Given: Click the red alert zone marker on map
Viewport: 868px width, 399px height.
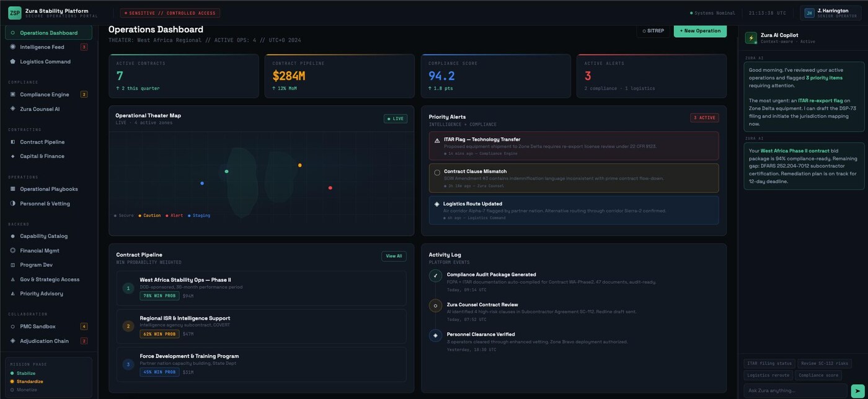Looking at the screenshot, I should (x=330, y=188).
